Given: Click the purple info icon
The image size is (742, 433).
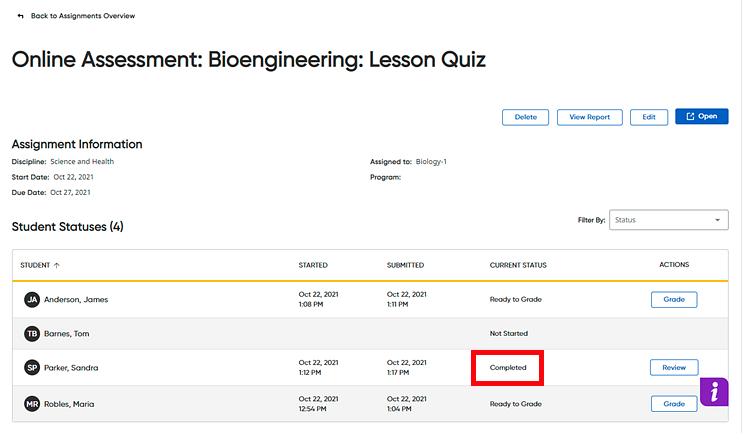Looking at the screenshot, I should pos(714,392).
